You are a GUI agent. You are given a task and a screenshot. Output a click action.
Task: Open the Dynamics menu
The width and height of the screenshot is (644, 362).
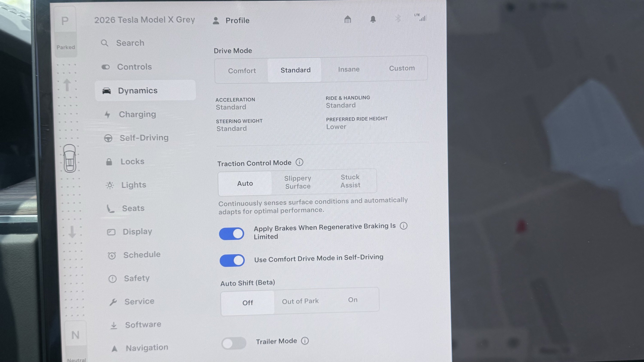[x=146, y=90]
